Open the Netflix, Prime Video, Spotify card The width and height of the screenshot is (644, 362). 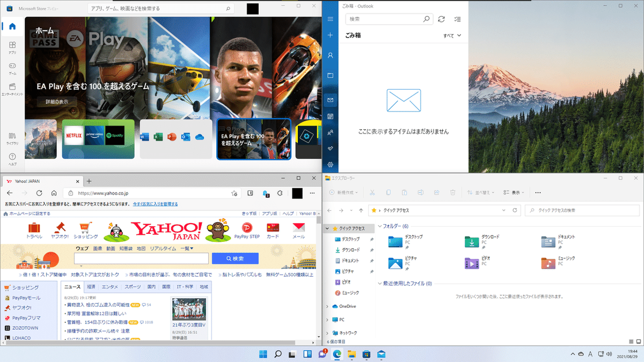click(98, 138)
